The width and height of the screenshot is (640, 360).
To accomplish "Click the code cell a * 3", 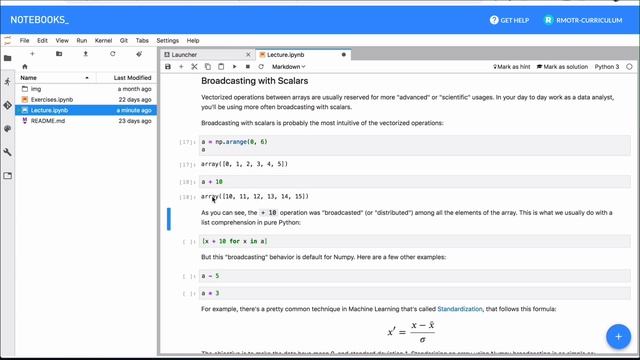I will coord(415,293).
